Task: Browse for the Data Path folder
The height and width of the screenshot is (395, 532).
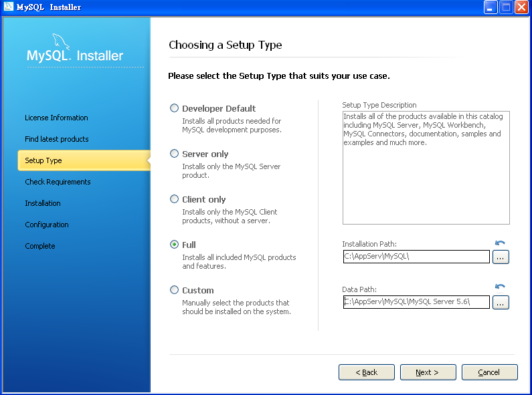Action: (x=501, y=303)
